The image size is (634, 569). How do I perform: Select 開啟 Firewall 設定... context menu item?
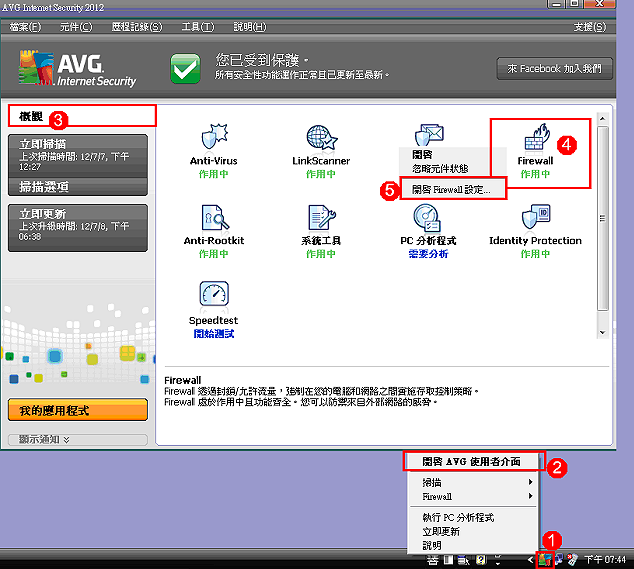point(453,189)
